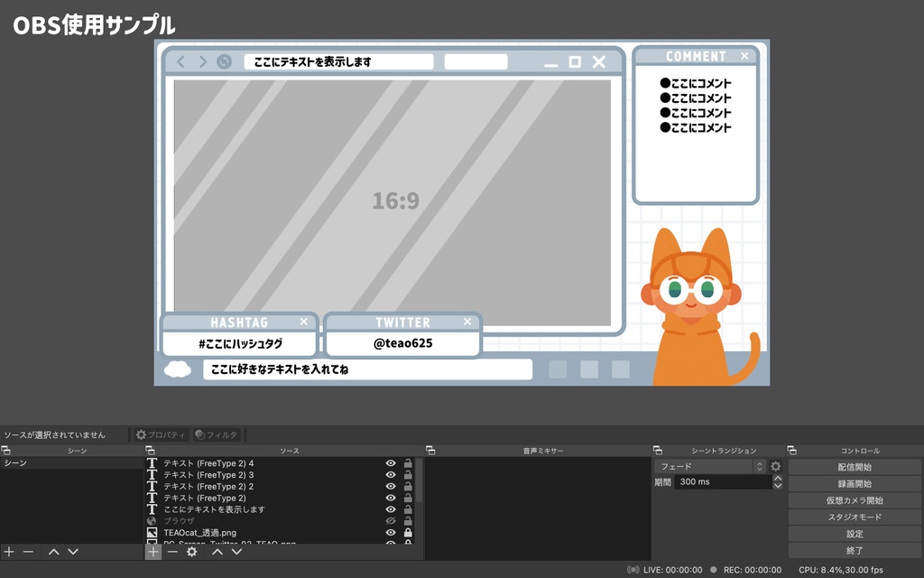Screen dimensions: 924x578
Task: Pop out the コントロール dock panel icon
Action: pyautogui.click(x=792, y=451)
